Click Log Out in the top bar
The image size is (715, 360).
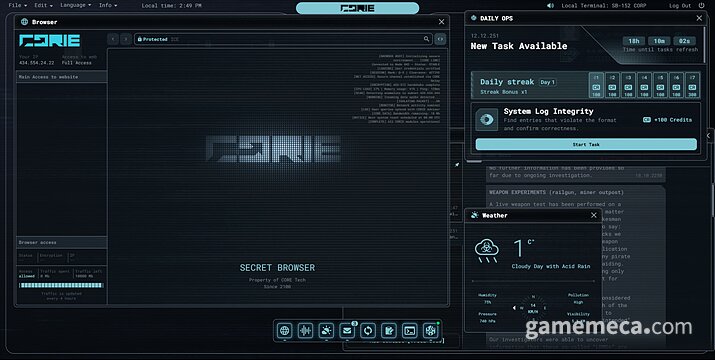(680, 5)
